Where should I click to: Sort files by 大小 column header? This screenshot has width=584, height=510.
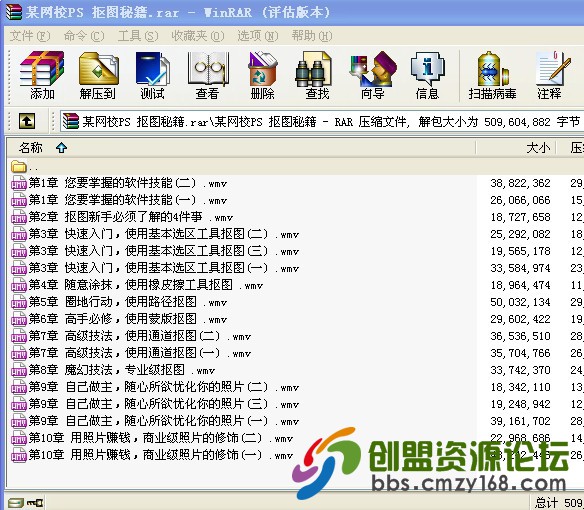click(x=516, y=148)
